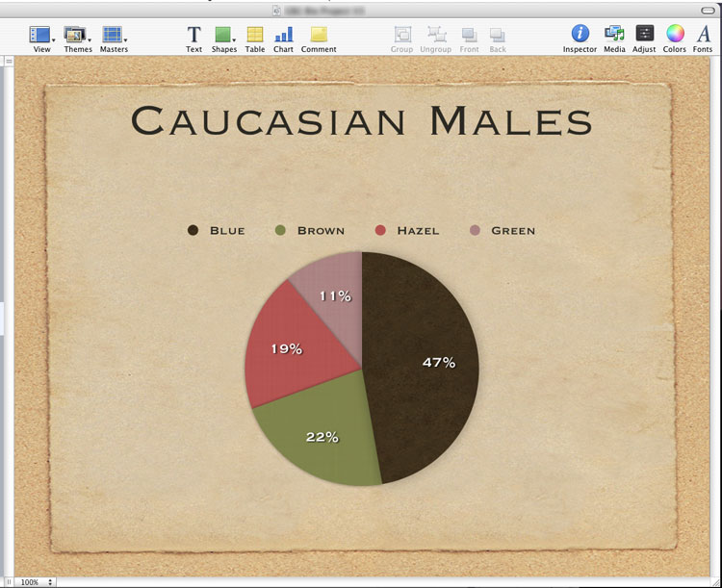Image resolution: width=722 pixels, height=588 pixels.
Task: Toggle toolbar with the title bar pill button
Action: [x=708, y=11]
